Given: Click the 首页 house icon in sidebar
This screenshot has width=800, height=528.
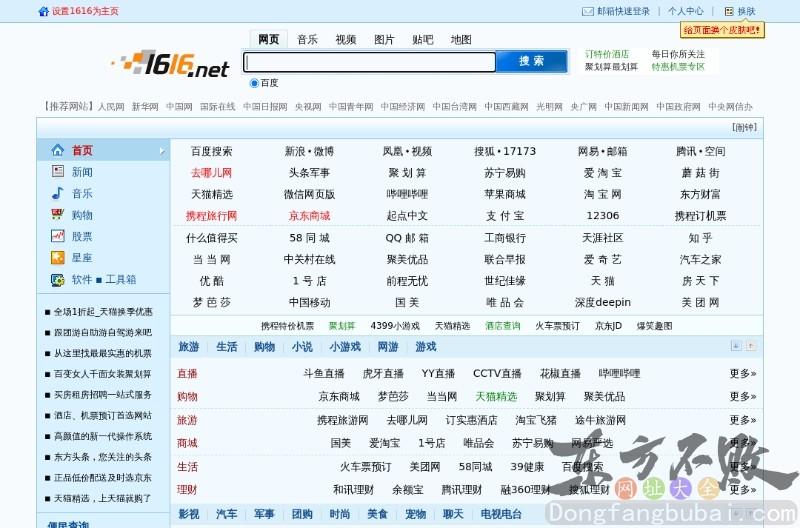Looking at the screenshot, I should point(58,150).
